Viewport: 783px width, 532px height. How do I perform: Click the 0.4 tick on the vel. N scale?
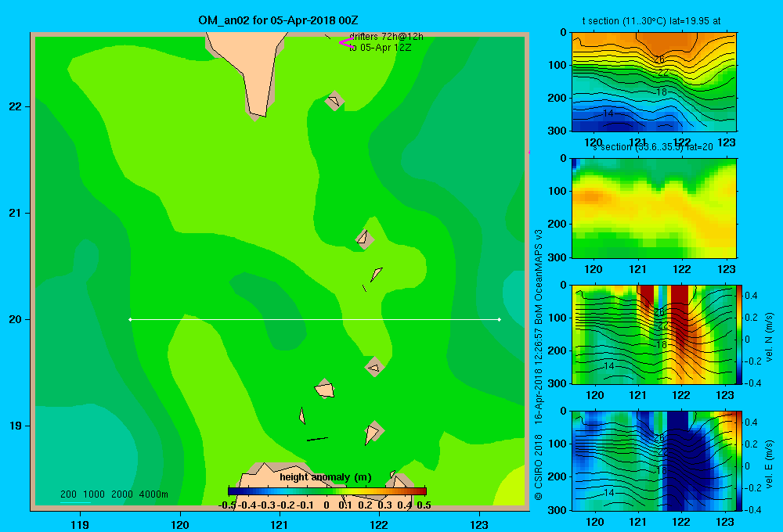(x=751, y=296)
